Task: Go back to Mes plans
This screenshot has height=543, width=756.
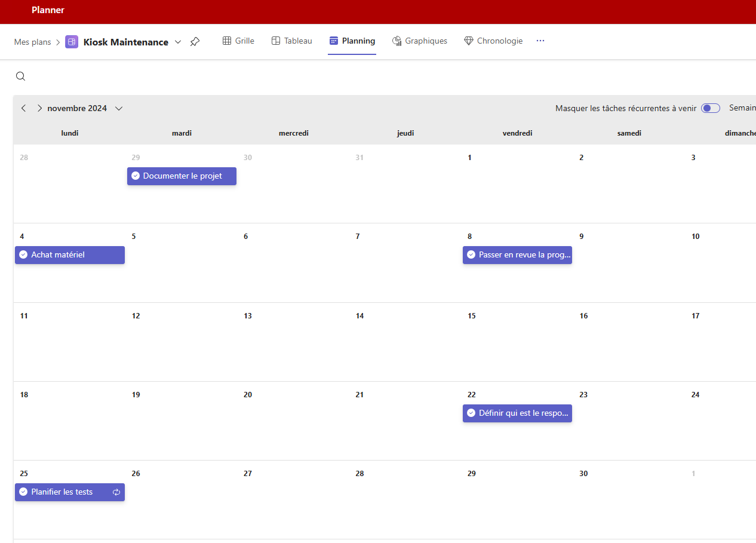Action: point(32,42)
